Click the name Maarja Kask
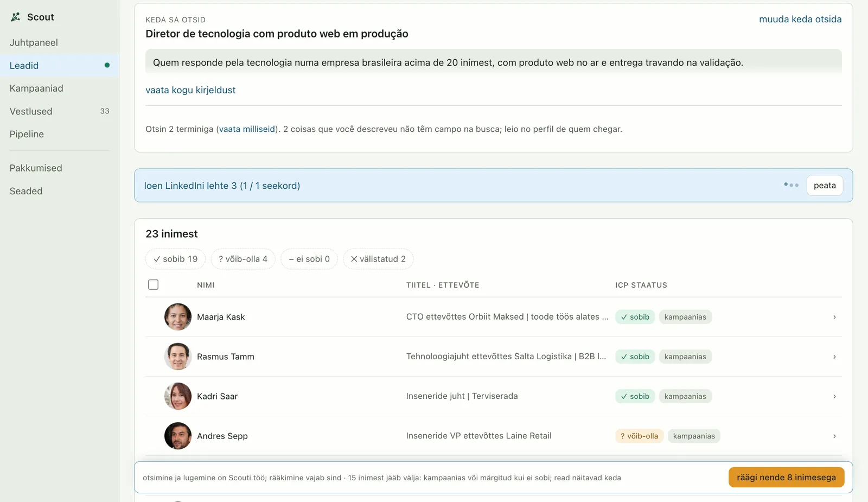The width and height of the screenshot is (868, 502). [221, 317]
